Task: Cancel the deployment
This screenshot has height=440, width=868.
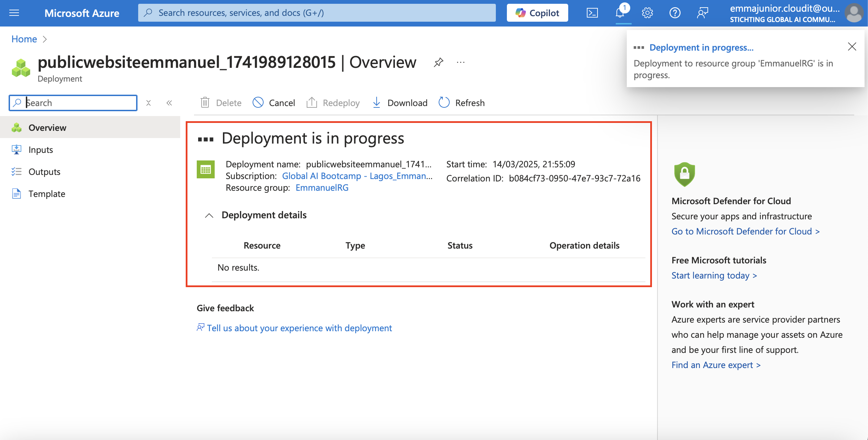Action: point(274,103)
